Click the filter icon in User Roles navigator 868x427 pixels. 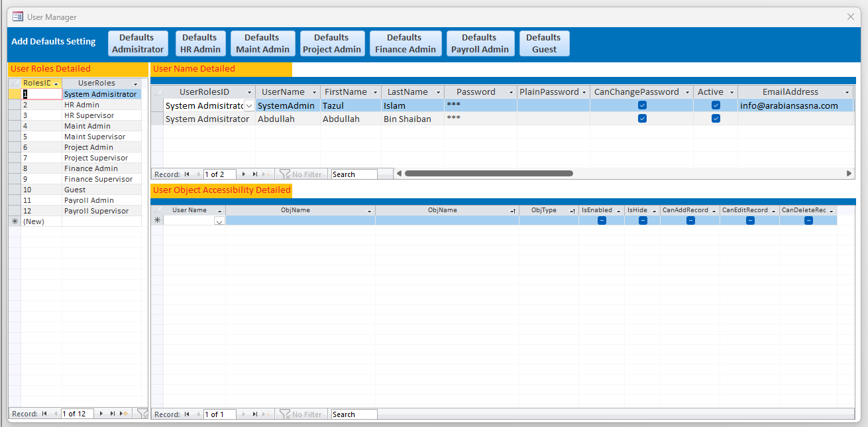(x=142, y=413)
